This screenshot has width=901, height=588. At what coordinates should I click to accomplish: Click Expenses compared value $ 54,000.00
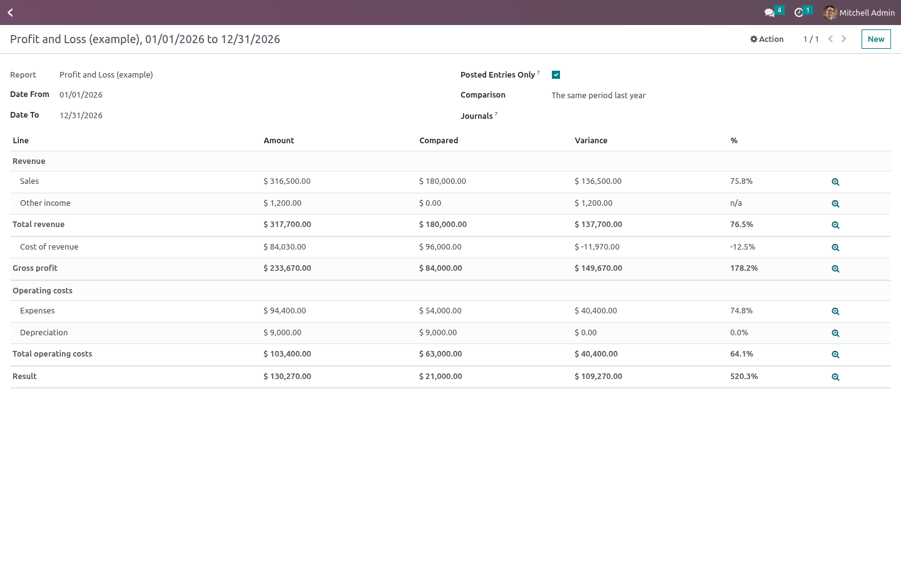440,311
